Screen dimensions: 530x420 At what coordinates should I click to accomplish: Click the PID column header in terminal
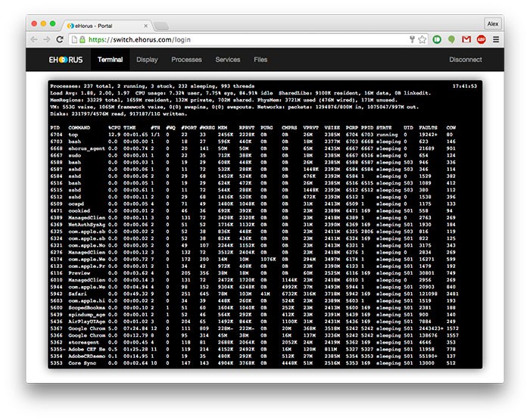(x=55, y=128)
